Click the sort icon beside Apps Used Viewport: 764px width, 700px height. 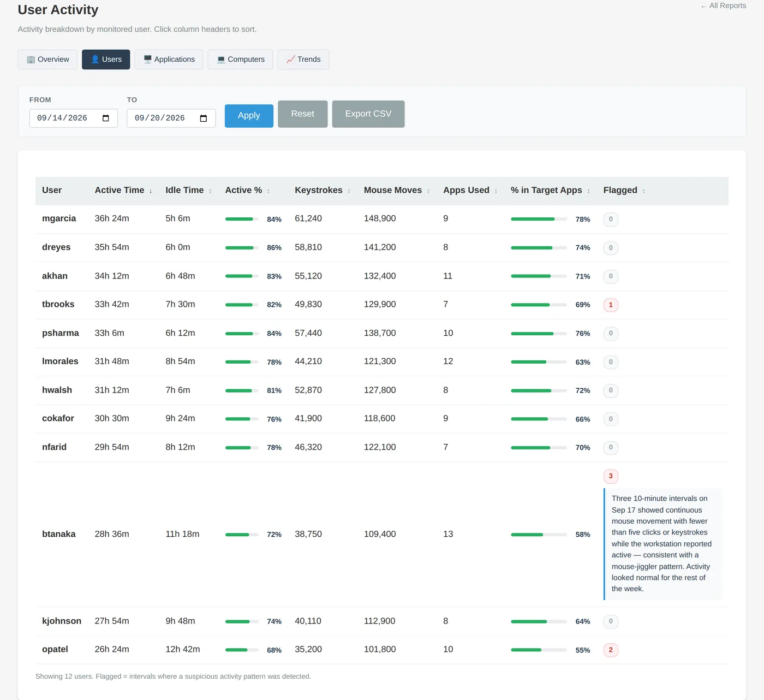click(x=496, y=191)
